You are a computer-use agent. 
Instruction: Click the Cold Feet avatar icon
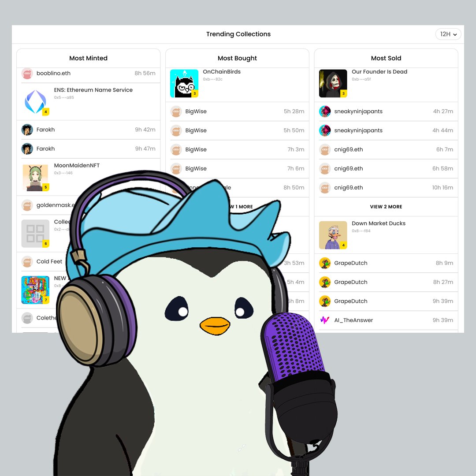[x=27, y=261]
